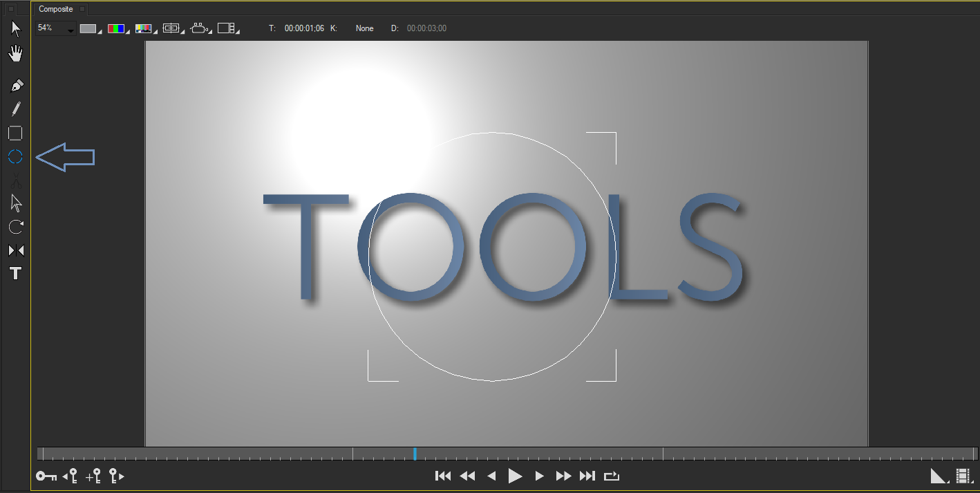Activate the Ellipse mask tool
This screenshot has width=980, height=493.
click(x=15, y=157)
